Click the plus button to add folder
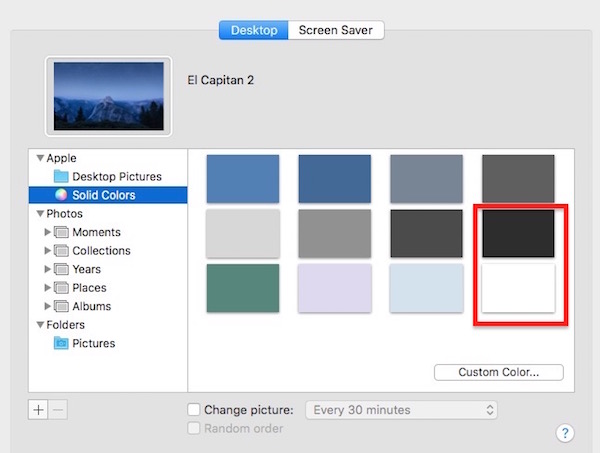This screenshot has width=600, height=453. click(x=39, y=410)
